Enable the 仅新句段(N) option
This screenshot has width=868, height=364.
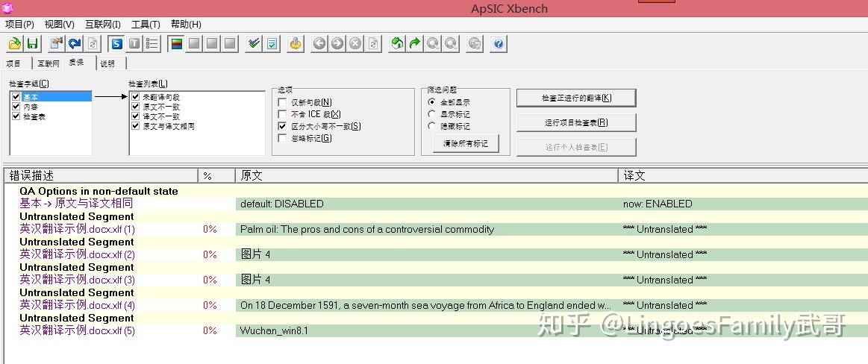[x=282, y=102]
